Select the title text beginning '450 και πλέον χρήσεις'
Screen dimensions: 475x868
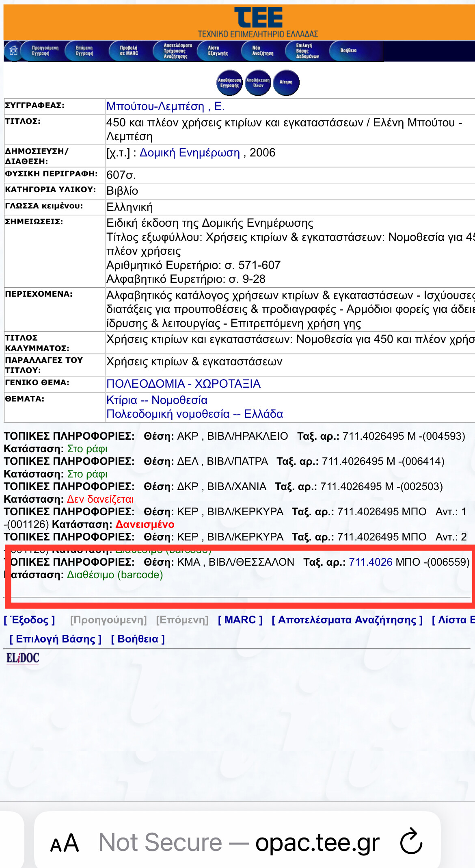[284, 130]
